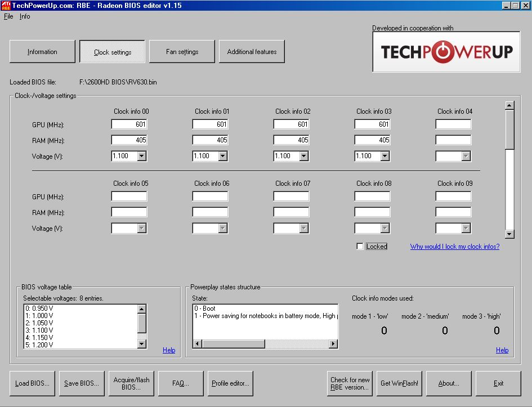Open Voltage dropdown for Clock info 04
The width and height of the screenshot is (532, 407).
(466, 156)
